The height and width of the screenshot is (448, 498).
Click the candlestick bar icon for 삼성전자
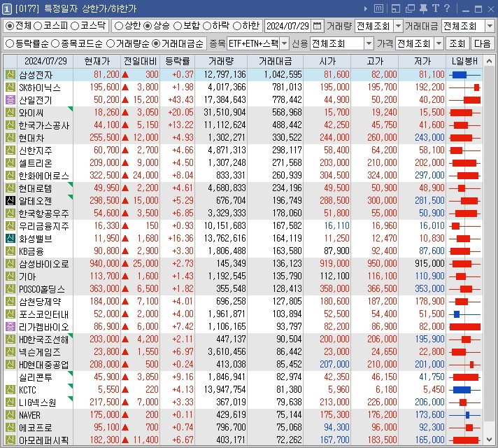[464, 75]
